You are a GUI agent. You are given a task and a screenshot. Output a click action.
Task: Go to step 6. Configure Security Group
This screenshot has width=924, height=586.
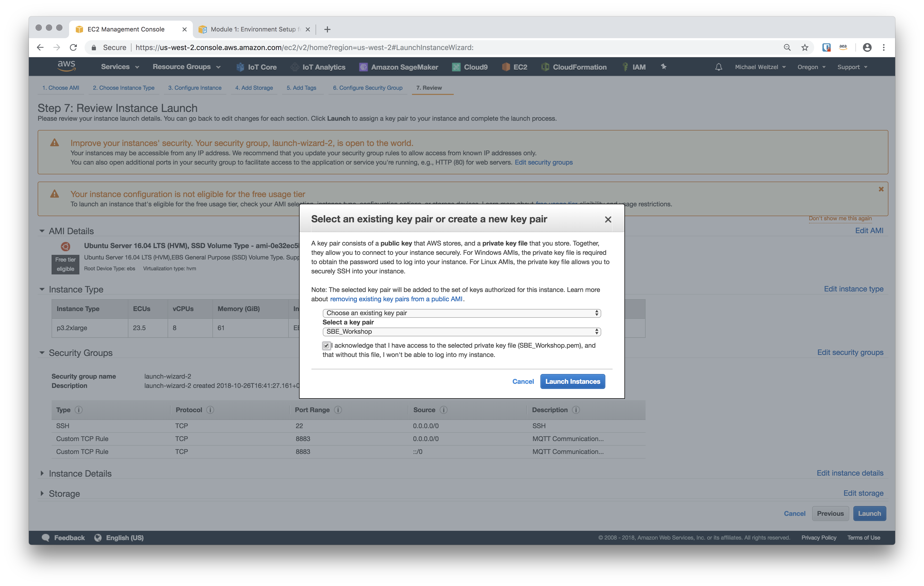(368, 87)
